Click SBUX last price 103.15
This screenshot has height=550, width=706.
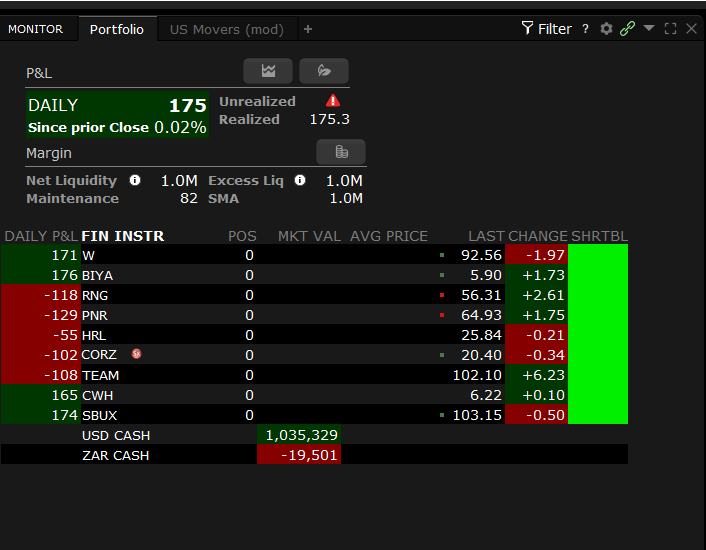pos(477,415)
